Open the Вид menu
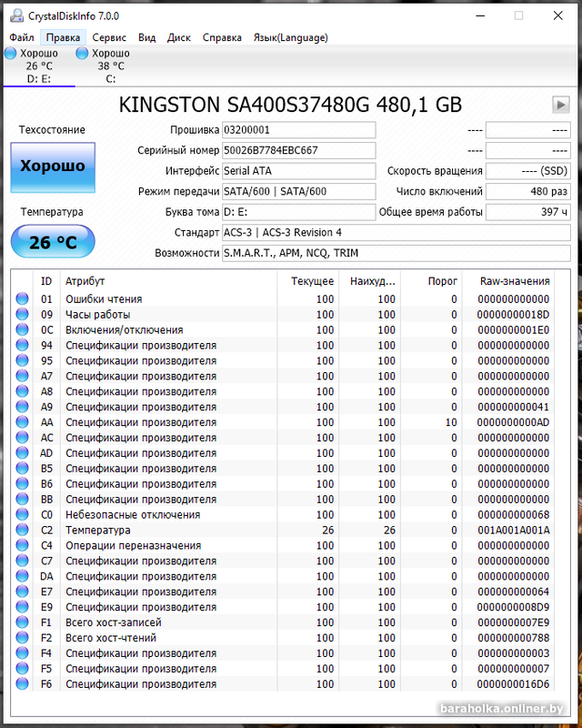Viewport: 582px width, 728px height. click(x=146, y=37)
